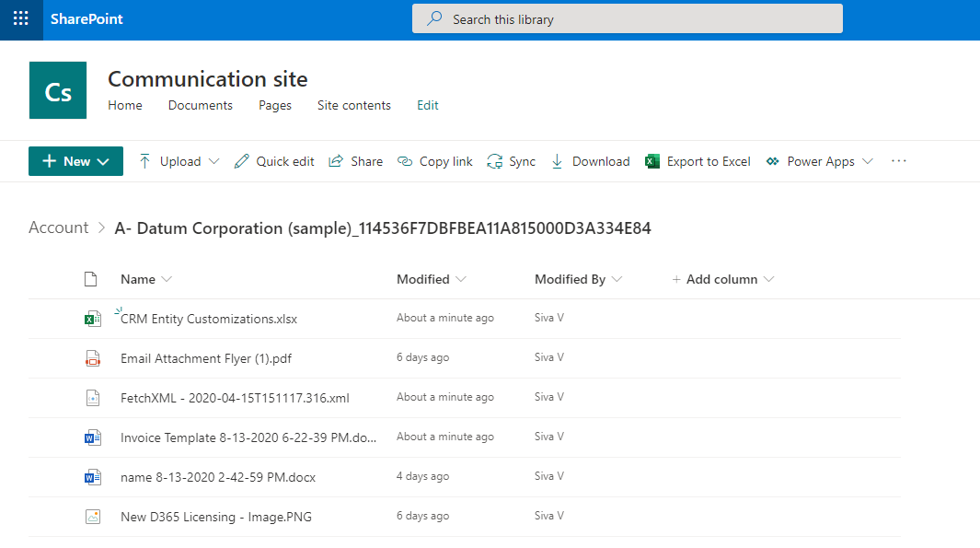
Task: Click the Sync button label
Action: click(522, 161)
